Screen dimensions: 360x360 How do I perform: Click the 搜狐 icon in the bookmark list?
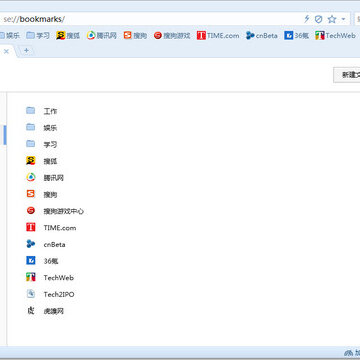coord(31,161)
